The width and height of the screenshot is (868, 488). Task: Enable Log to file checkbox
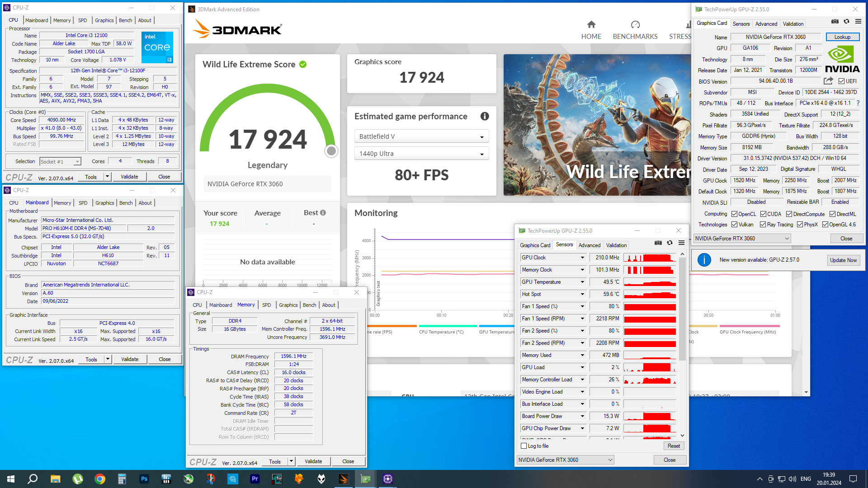(x=524, y=446)
